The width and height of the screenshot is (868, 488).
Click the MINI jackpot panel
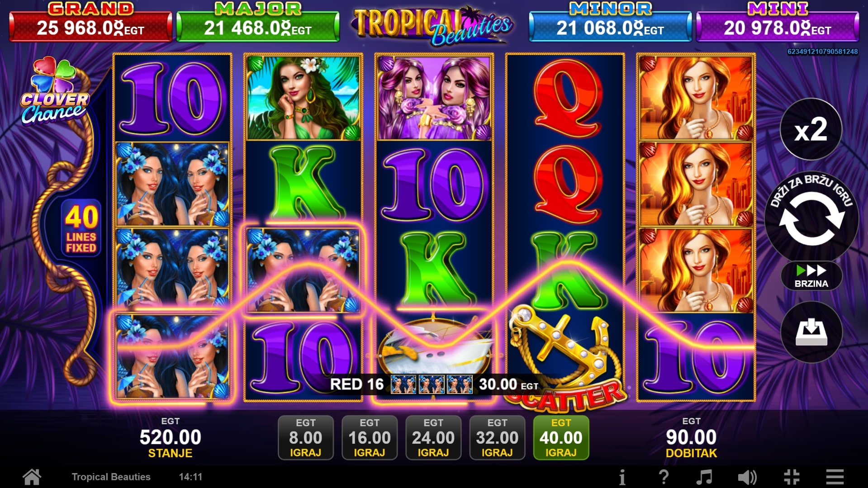777,23
